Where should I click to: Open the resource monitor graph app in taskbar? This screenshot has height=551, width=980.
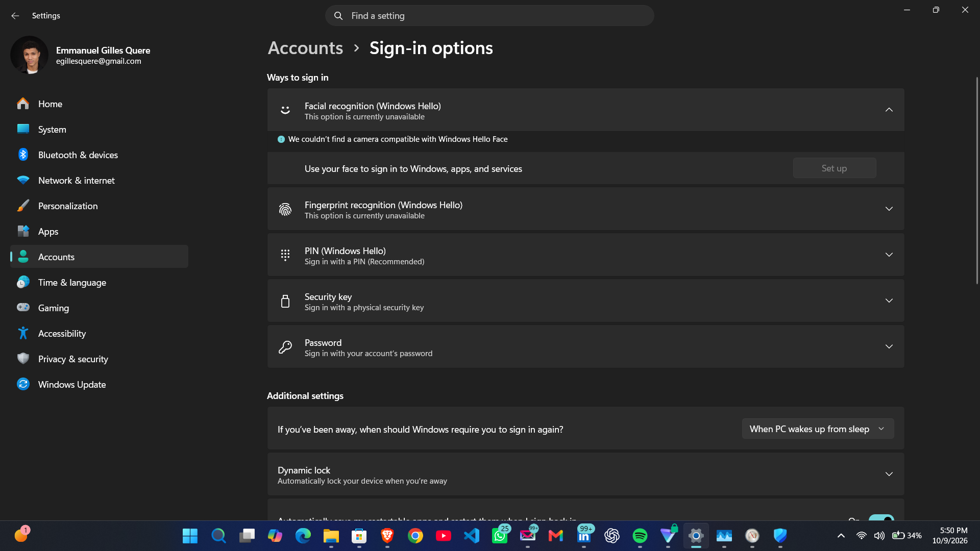coord(724,536)
